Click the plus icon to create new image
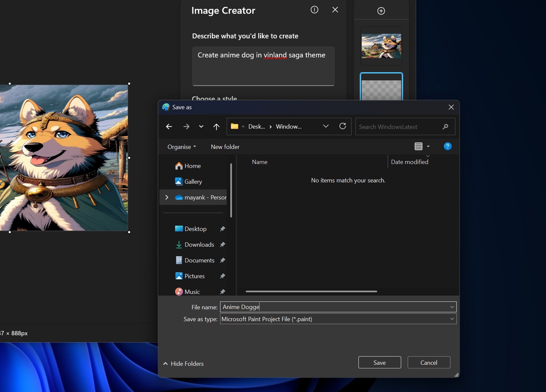The height and width of the screenshot is (392, 546). 381,11
